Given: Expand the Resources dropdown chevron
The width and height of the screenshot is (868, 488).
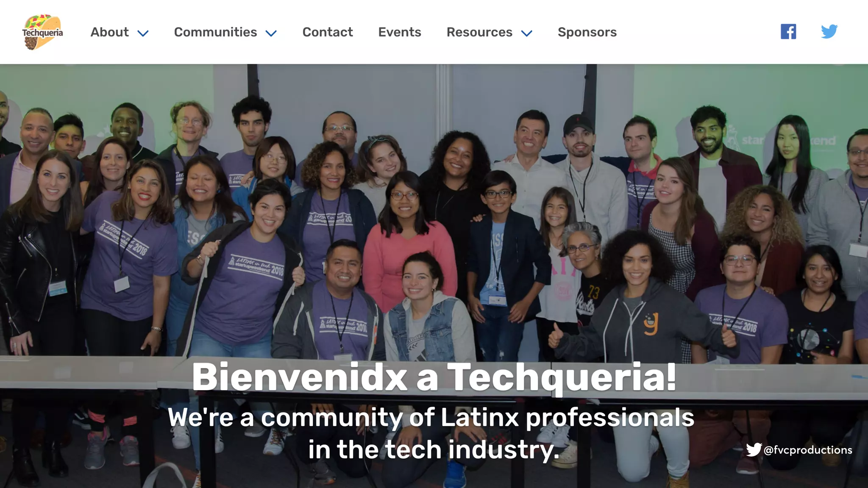Looking at the screenshot, I should pyautogui.click(x=526, y=33).
